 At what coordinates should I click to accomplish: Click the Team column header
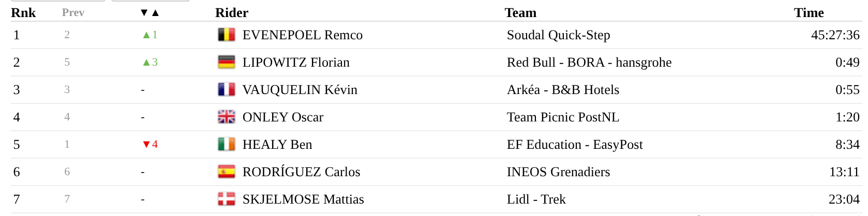[x=520, y=12]
